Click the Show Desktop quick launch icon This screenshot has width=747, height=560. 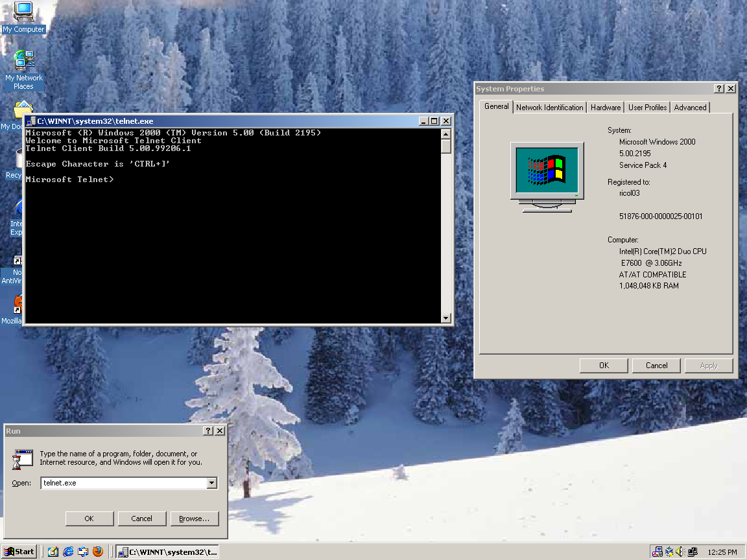pos(53,552)
